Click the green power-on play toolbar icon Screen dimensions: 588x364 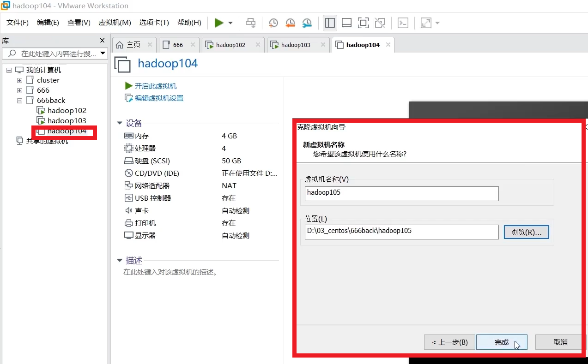pos(219,23)
